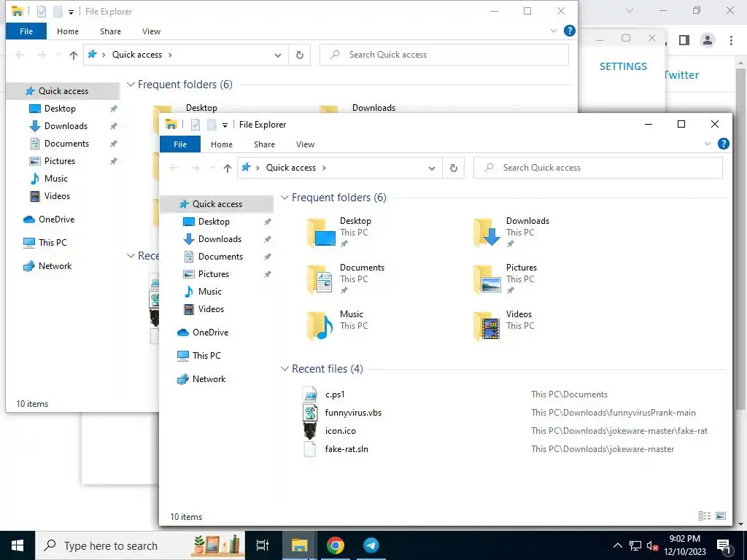Click Up arrow in front File Explorer window
The width and height of the screenshot is (747, 560).
click(228, 168)
